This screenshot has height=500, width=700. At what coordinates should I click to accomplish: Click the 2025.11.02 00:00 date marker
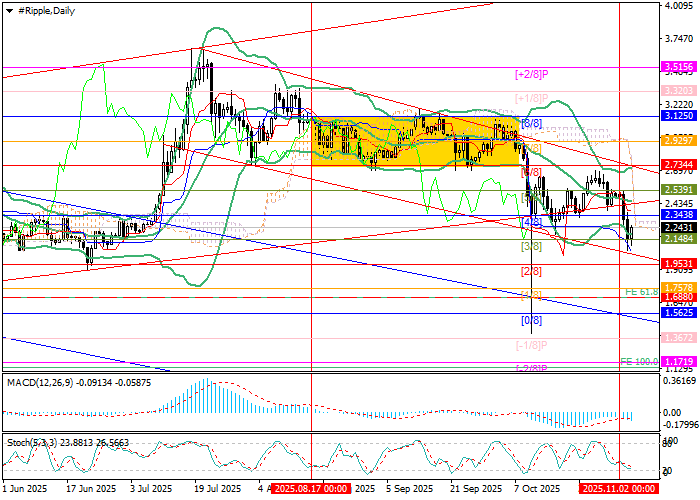coord(619,488)
